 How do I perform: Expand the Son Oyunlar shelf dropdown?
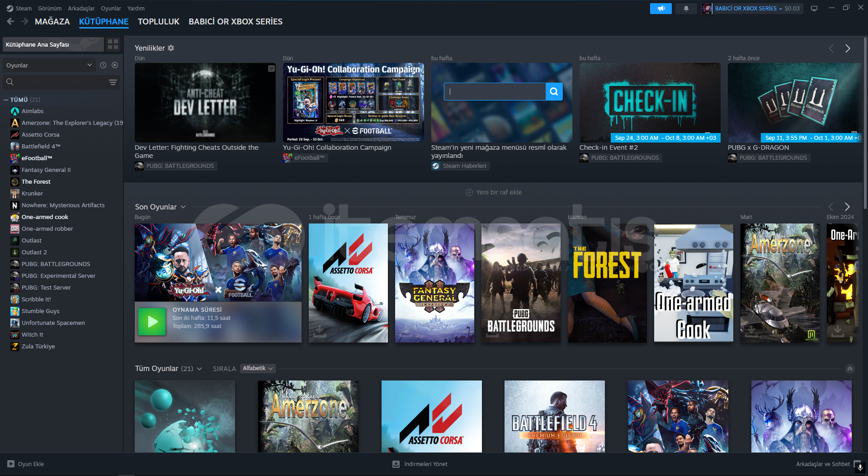[183, 207]
